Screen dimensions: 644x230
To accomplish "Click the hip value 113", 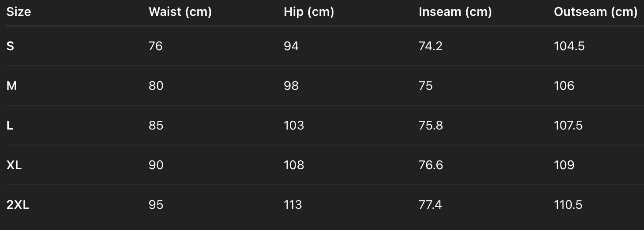I will click(293, 204).
